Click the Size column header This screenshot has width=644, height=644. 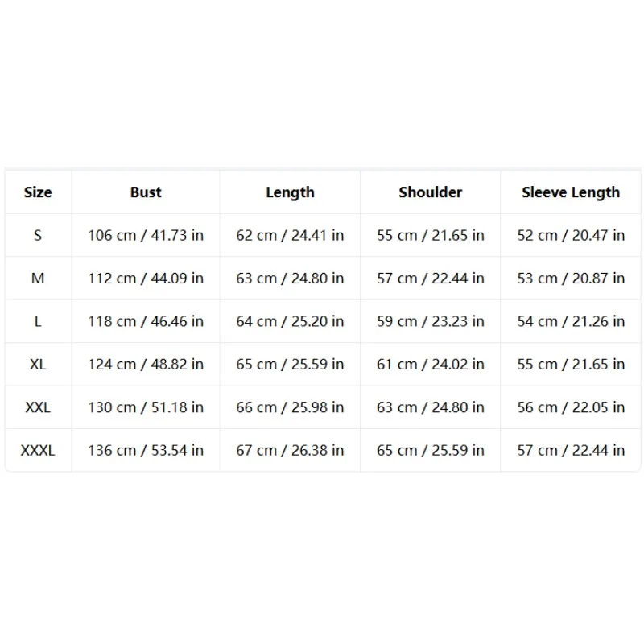38,192
